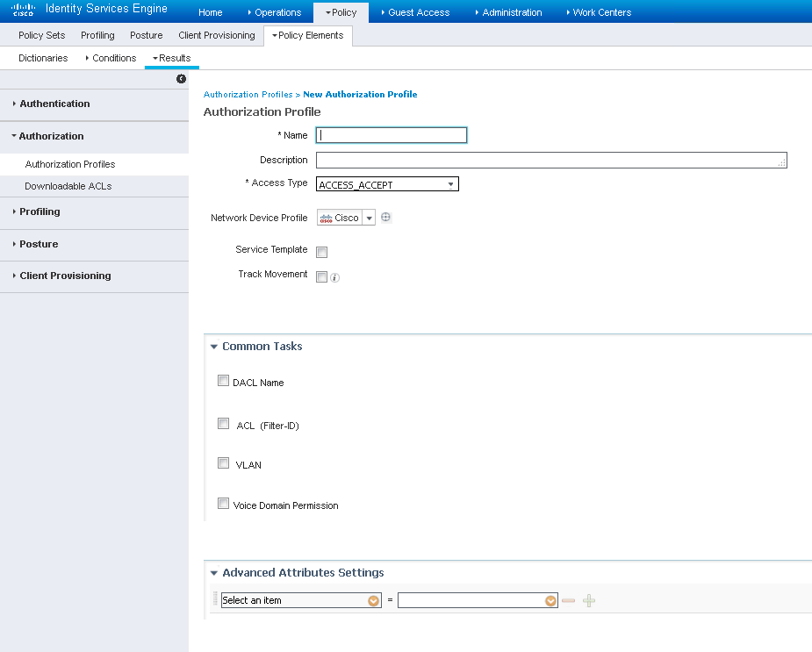The height and width of the screenshot is (652, 812).
Task: Open the Administration menu
Action: click(508, 12)
